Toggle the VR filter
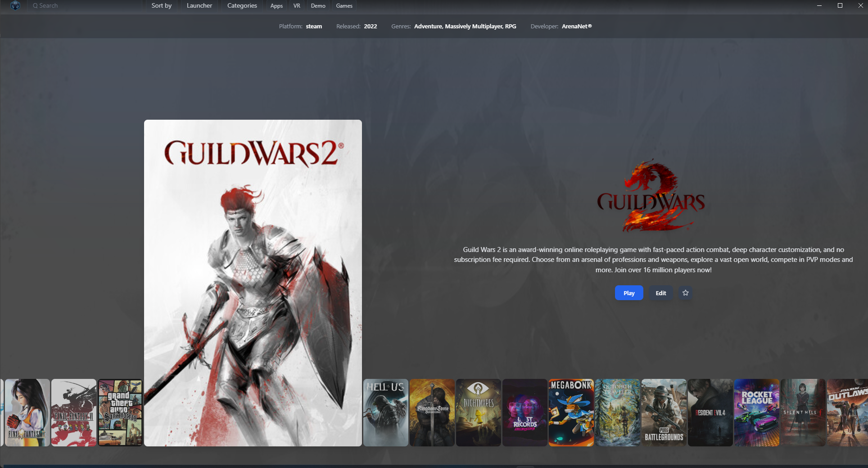 tap(297, 6)
